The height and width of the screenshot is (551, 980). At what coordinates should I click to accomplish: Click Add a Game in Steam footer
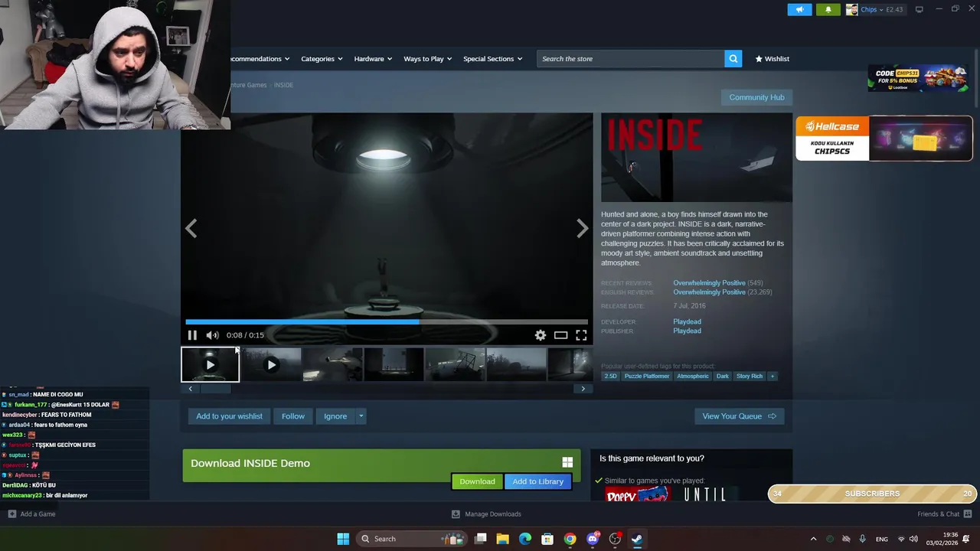click(x=31, y=514)
